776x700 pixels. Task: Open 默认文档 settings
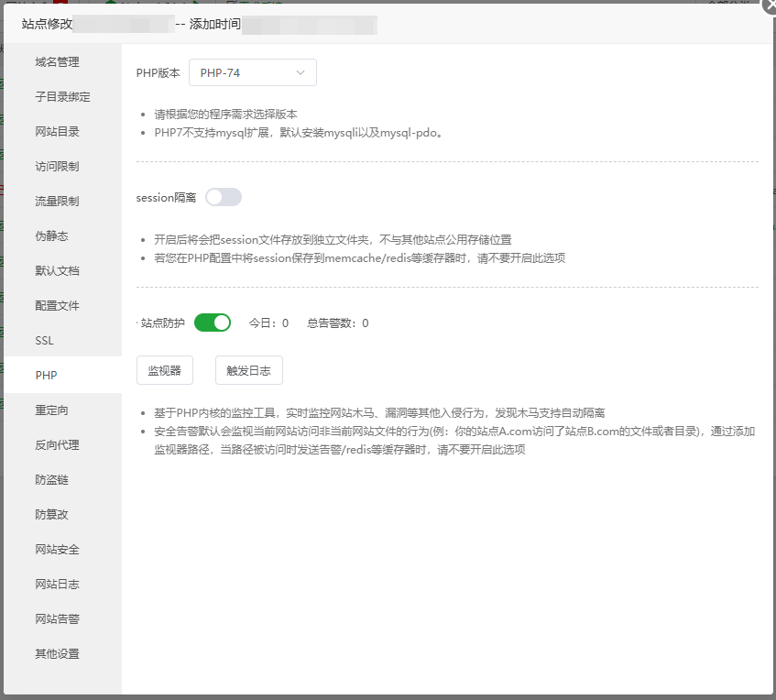(57, 271)
